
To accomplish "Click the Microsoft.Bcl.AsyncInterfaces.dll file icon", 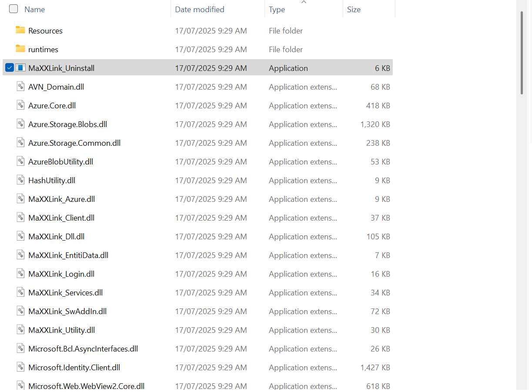I will 20,348.
